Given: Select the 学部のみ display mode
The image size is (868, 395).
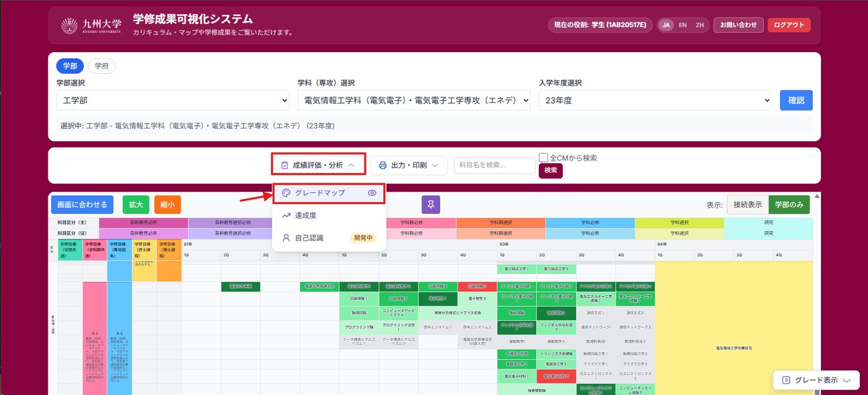Looking at the screenshot, I should point(789,205).
